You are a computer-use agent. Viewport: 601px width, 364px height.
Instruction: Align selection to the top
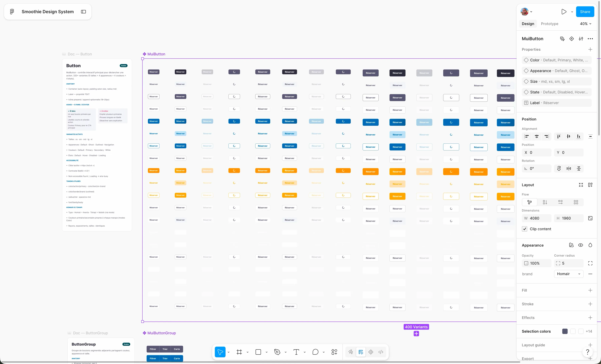point(559,136)
